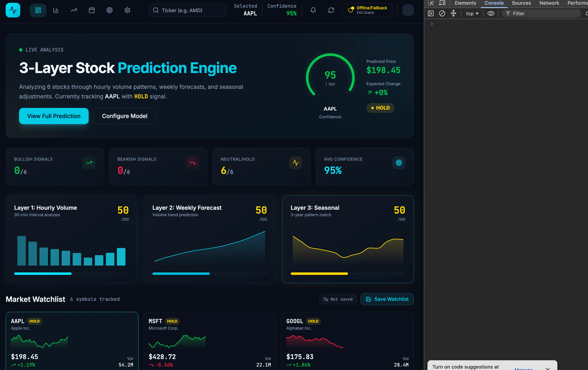This screenshot has height=370, width=588.
Task: Click the "6 symbols tracked" text
Action: 95,299
